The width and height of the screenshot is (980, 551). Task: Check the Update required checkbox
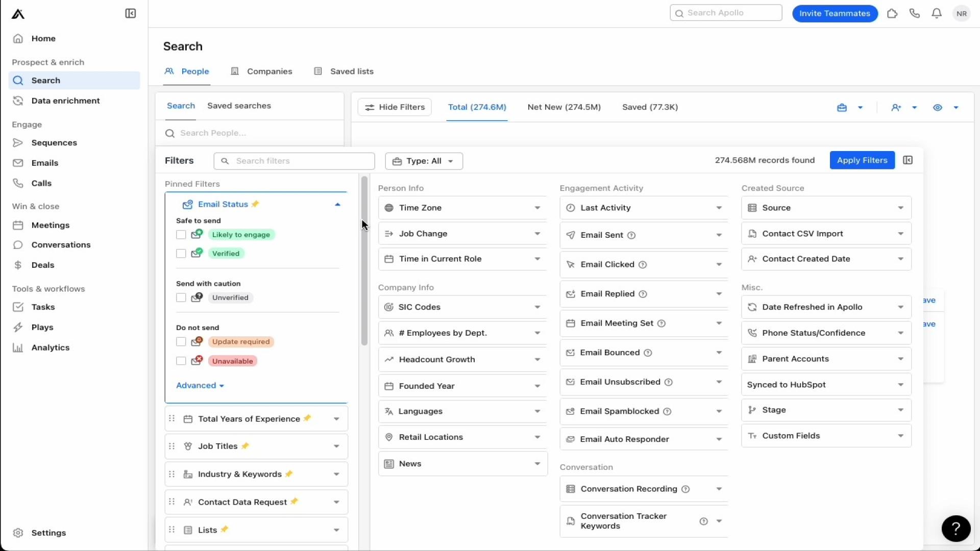click(x=181, y=342)
